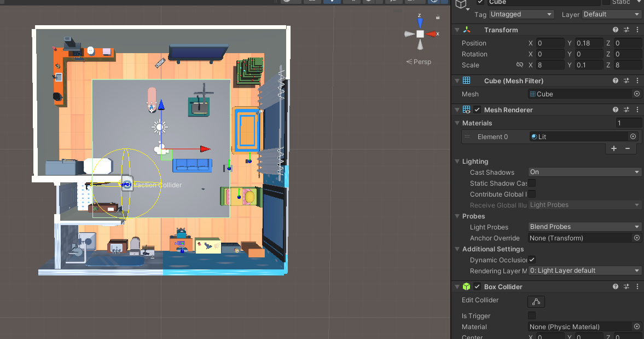
Task: Open Box Collider preset settings
Action: coord(626,286)
